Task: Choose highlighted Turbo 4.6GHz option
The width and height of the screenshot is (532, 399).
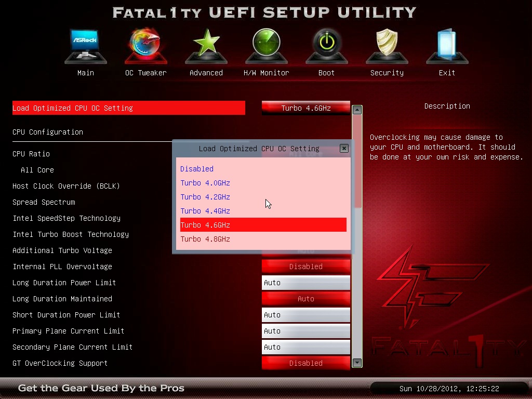Action: (x=263, y=224)
